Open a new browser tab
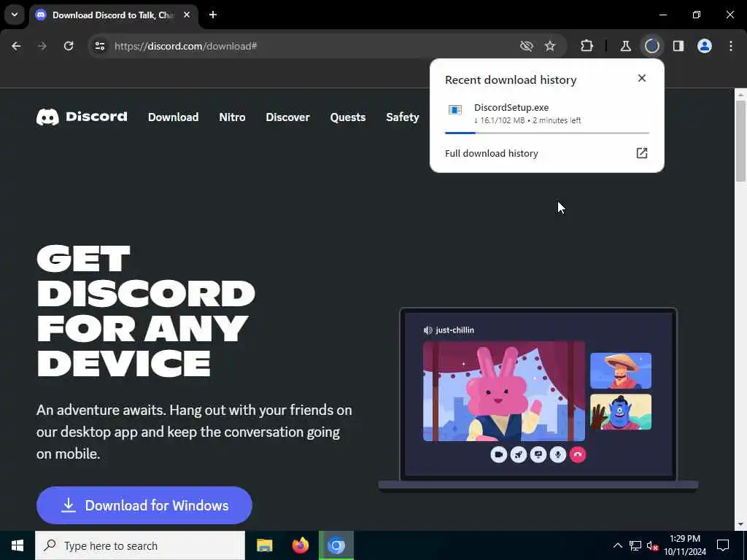The width and height of the screenshot is (747, 560). pos(213,15)
